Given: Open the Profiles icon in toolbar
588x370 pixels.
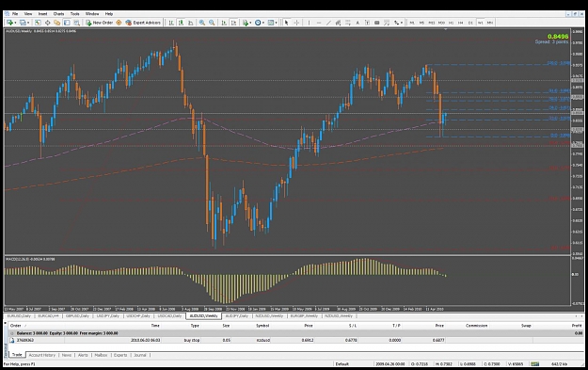Looking at the screenshot, I should point(23,23).
